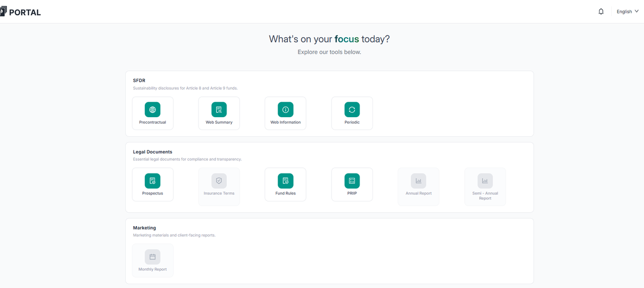Screen dimensions: 644x288
Task: Select the Insurance Terms shield icon
Action: pyautogui.click(x=219, y=181)
